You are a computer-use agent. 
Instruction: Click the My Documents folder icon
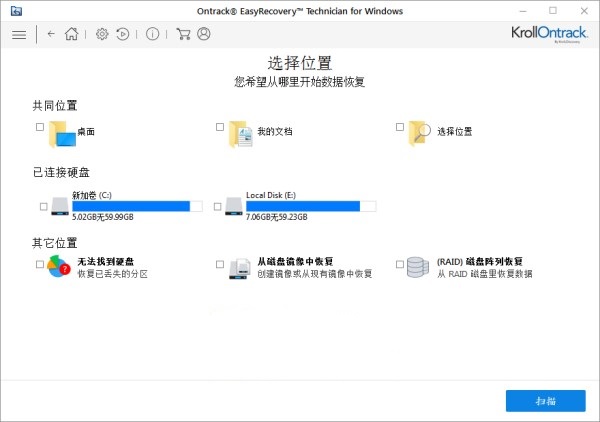(x=241, y=134)
